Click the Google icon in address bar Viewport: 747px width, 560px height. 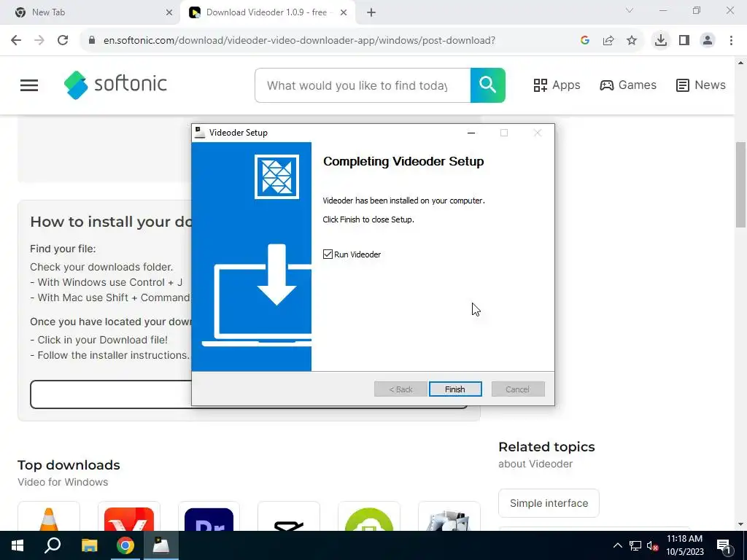[x=585, y=40]
